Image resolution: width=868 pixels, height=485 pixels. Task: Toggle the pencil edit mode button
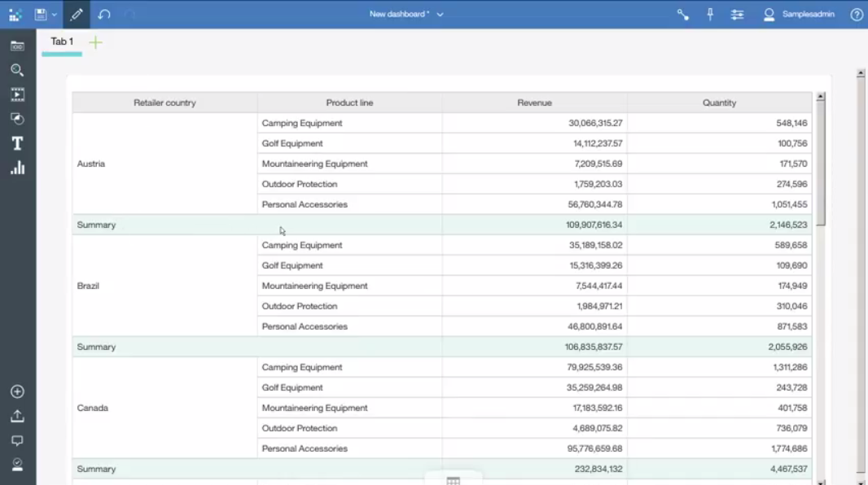77,15
